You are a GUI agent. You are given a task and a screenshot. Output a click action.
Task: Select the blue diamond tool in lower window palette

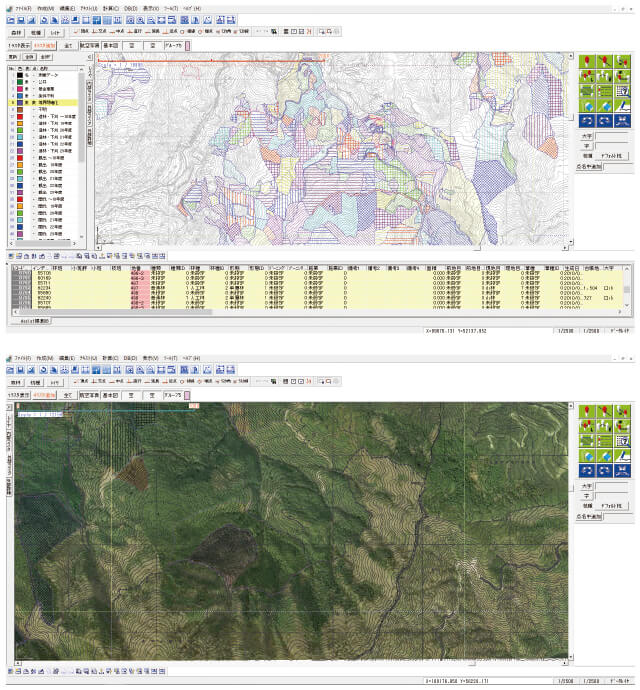587,455
